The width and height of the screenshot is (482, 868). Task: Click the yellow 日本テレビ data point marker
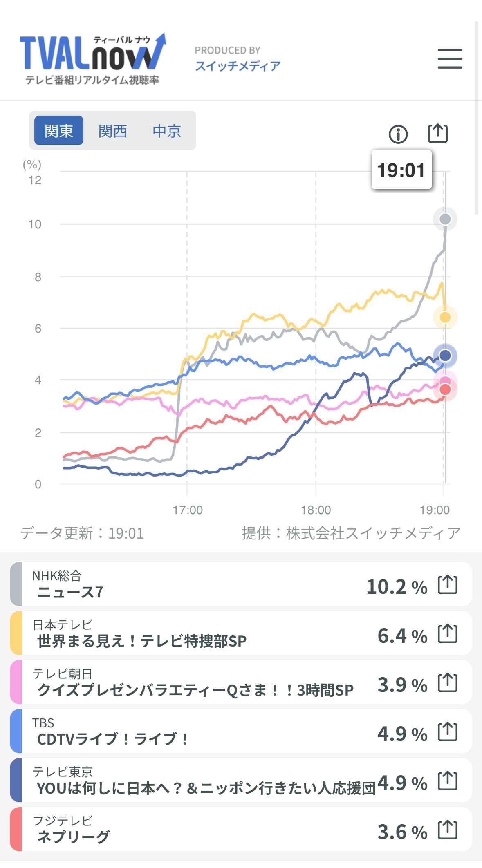tap(445, 317)
